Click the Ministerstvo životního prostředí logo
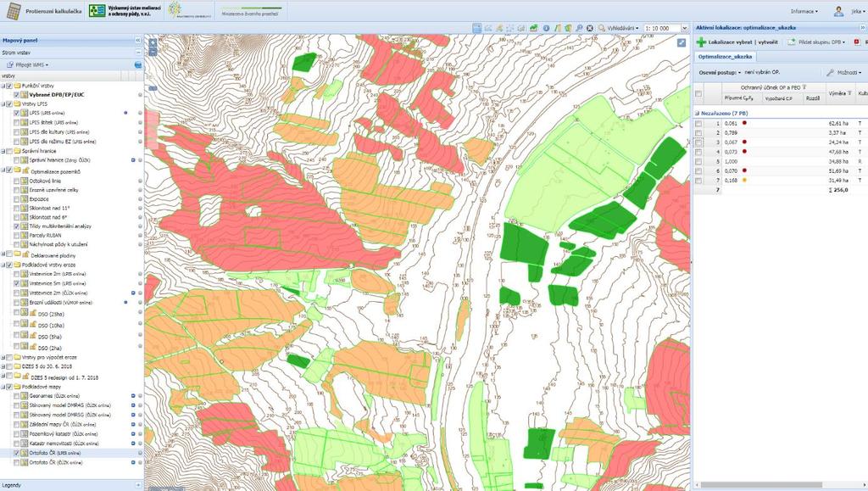 click(x=251, y=11)
